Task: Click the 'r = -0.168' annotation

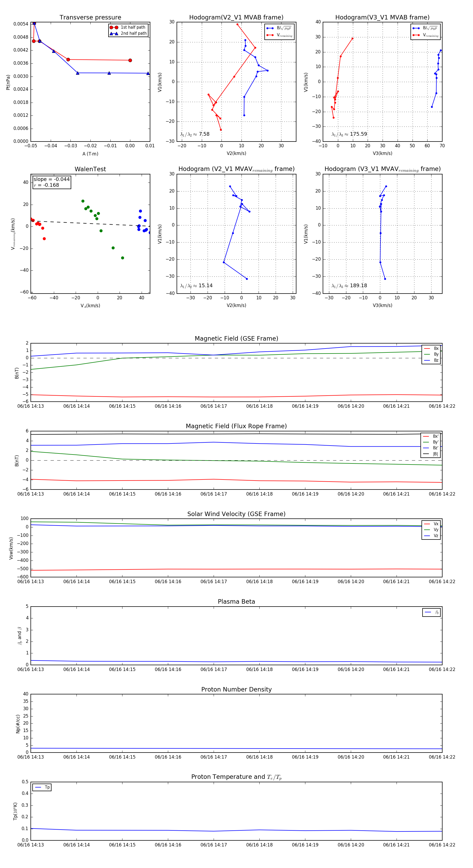Action: (47, 185)
